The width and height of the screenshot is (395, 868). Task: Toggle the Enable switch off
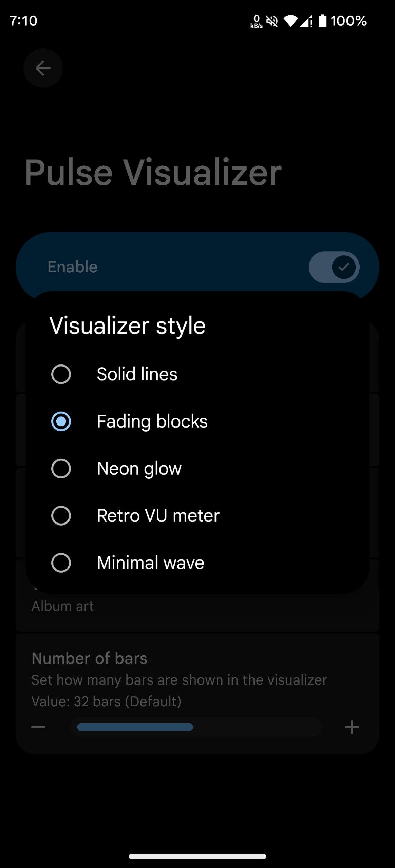[x=334, y=267]
